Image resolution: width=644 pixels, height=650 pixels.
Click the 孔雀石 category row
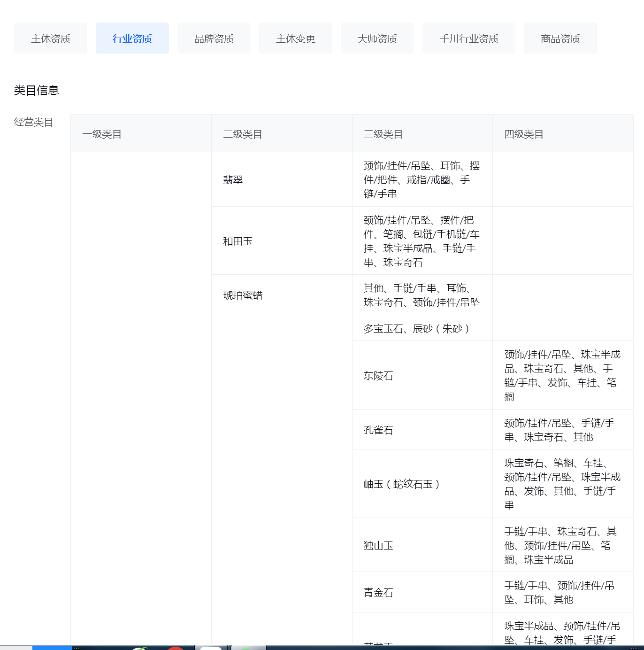click(x=378, y=430)
